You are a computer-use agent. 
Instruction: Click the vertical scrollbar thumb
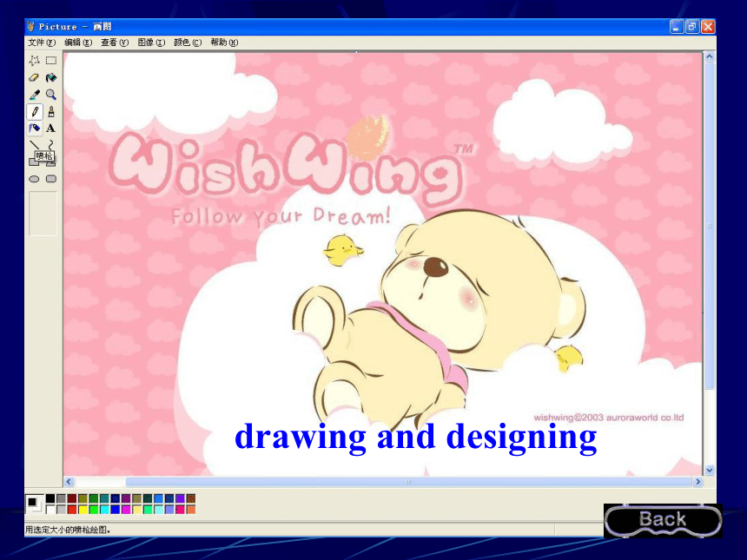709,227
